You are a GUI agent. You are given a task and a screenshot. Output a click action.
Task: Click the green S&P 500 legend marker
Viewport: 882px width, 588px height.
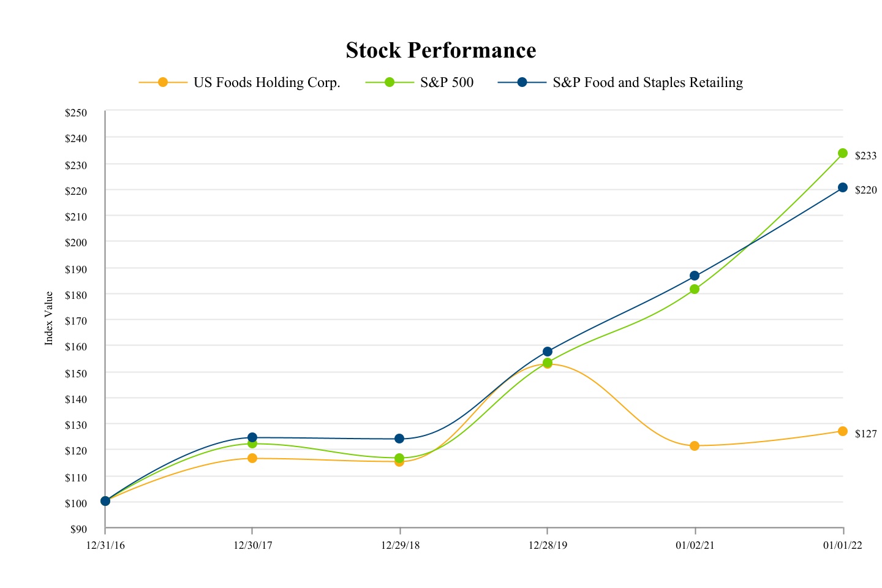tap(390, 82)
